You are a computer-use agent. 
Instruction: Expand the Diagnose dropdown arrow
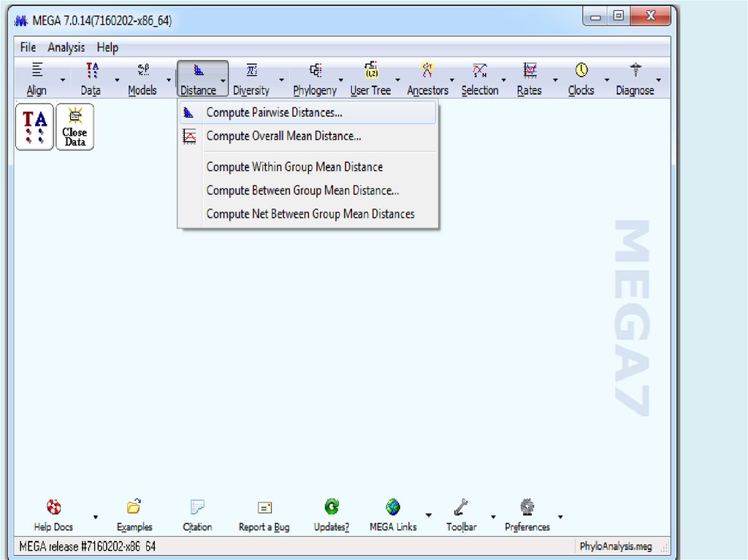click(x=658, y=80)
